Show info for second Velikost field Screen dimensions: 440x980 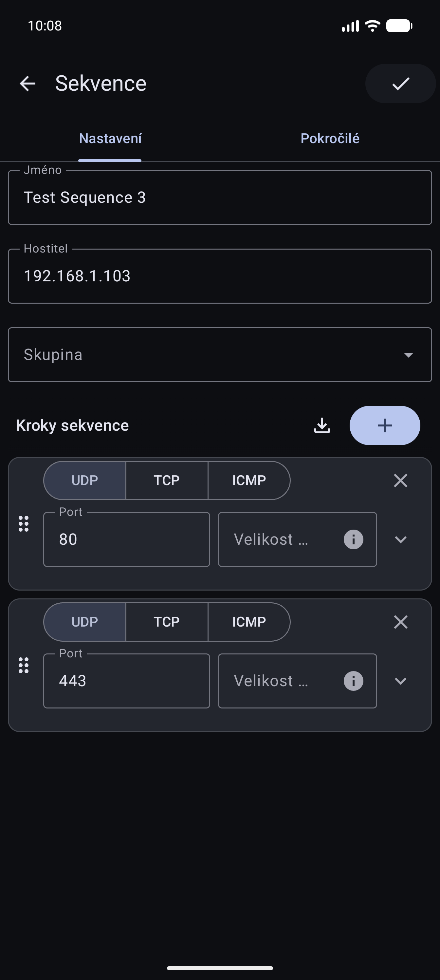pos(353,681)
